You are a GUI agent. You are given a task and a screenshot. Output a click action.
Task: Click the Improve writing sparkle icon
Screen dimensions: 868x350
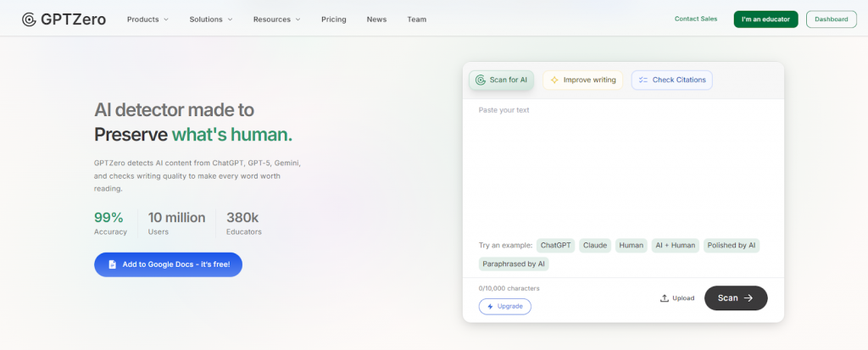point(554,80)
